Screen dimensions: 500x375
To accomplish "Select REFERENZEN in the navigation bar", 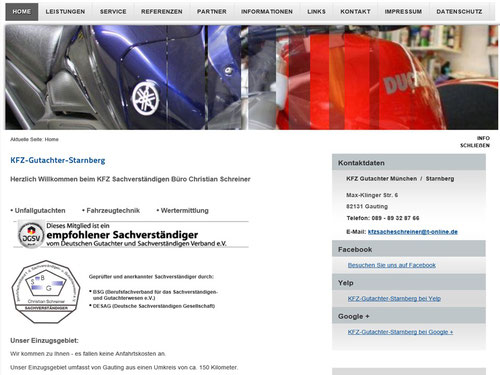I will (x=162, y=12).
